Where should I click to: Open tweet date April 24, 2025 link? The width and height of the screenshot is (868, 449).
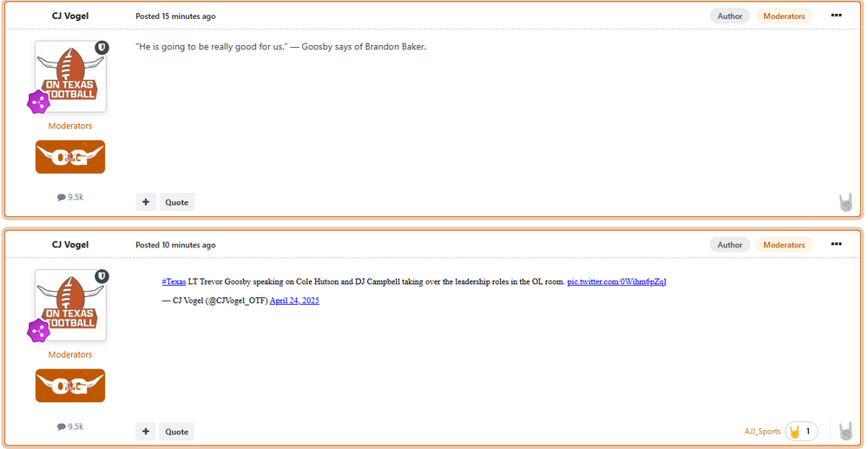294,300
